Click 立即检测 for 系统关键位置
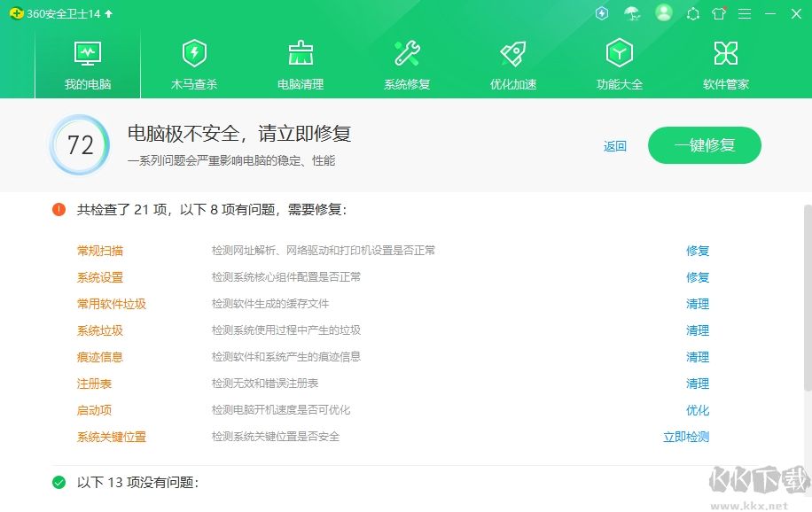This screenshot has width=812, height=512. click(x=685, y=437)
